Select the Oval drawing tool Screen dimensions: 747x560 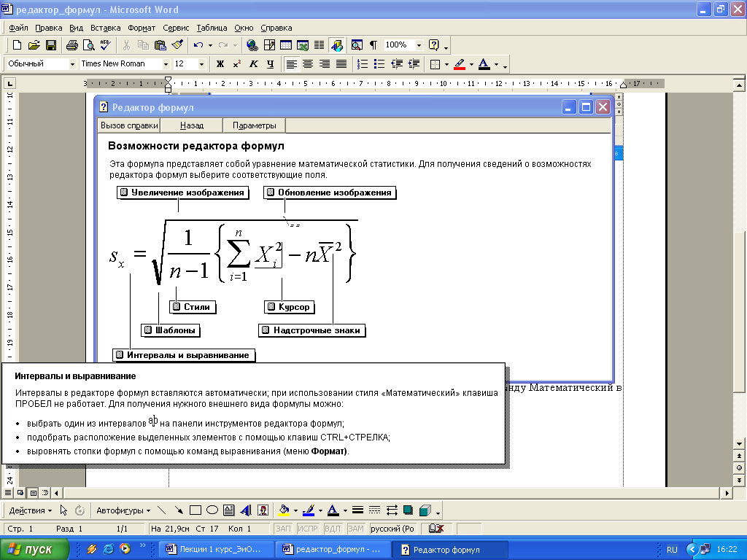[x=212, y=510]
